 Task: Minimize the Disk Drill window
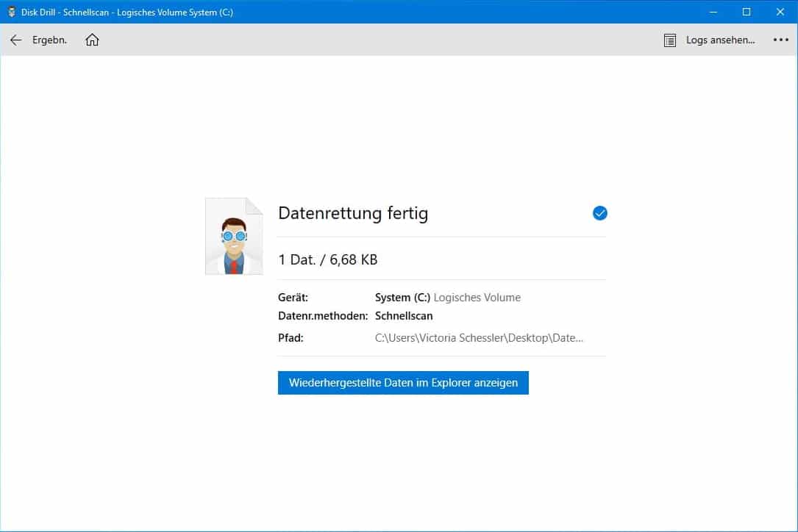(x=713, y=12)
